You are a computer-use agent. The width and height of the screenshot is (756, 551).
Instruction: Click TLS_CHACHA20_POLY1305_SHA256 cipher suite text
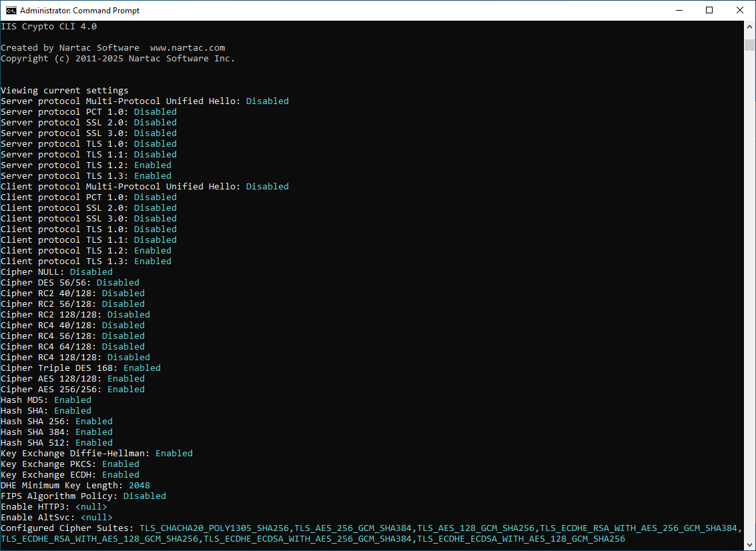point(214,528)
